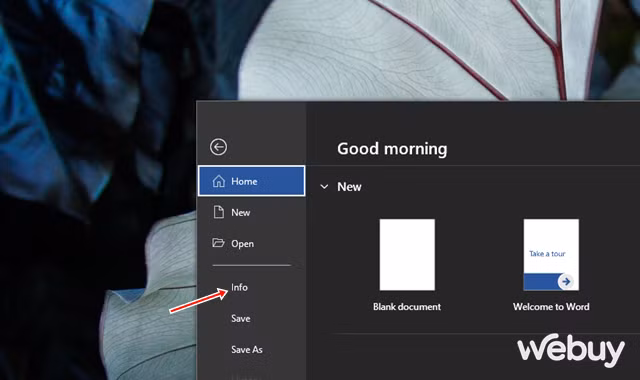
Task: Click the Home house icon
Action: click(218, 181)
